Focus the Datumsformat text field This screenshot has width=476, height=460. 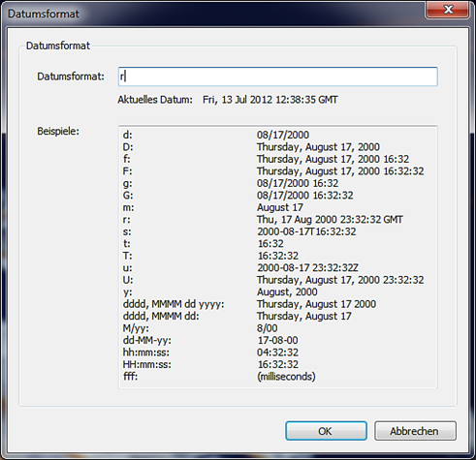(x=278, y=77)
